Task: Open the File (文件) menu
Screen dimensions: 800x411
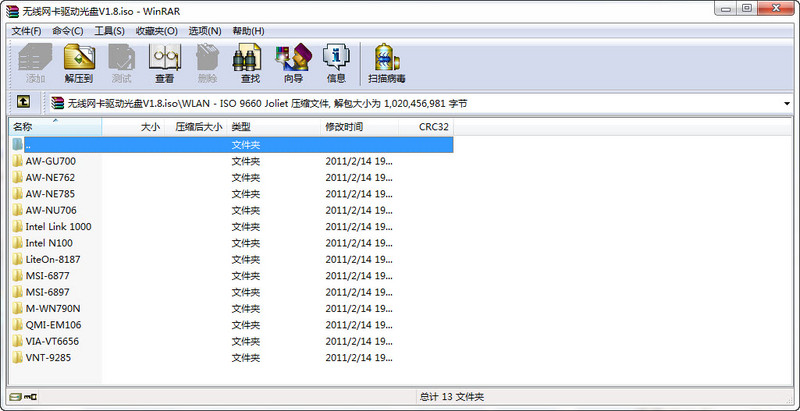Action: pyautogui.click(x=26, y=31)
